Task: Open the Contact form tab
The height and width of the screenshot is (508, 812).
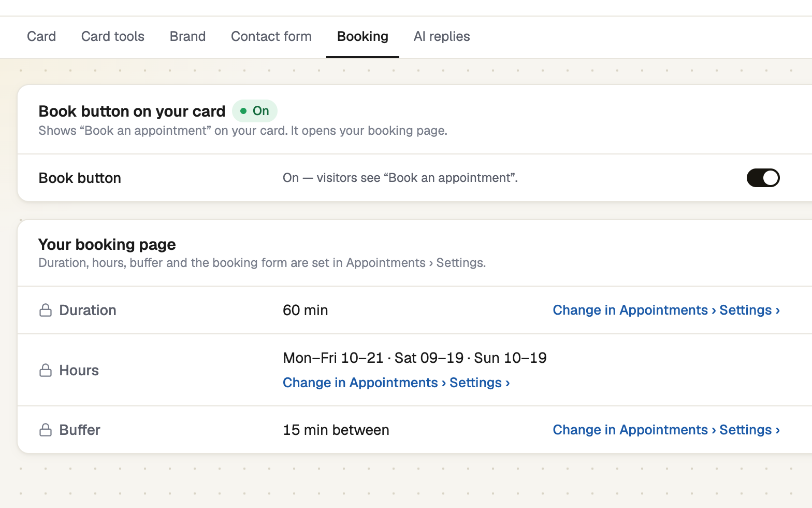Action: [x=271, y=36]
